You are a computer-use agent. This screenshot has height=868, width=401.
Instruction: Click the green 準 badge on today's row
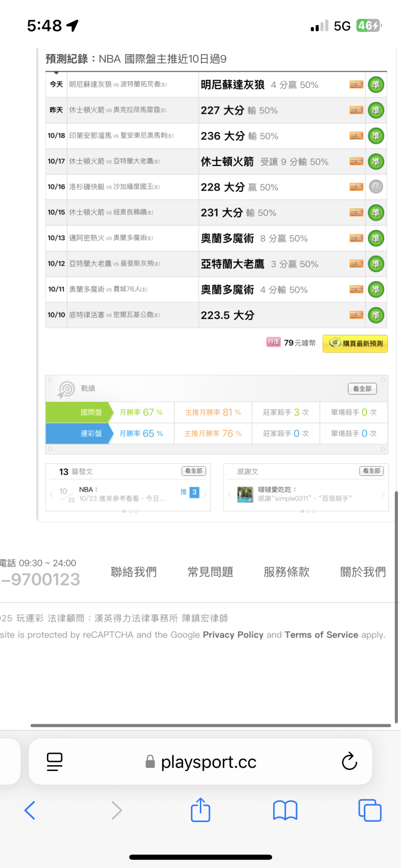point(376,85)
